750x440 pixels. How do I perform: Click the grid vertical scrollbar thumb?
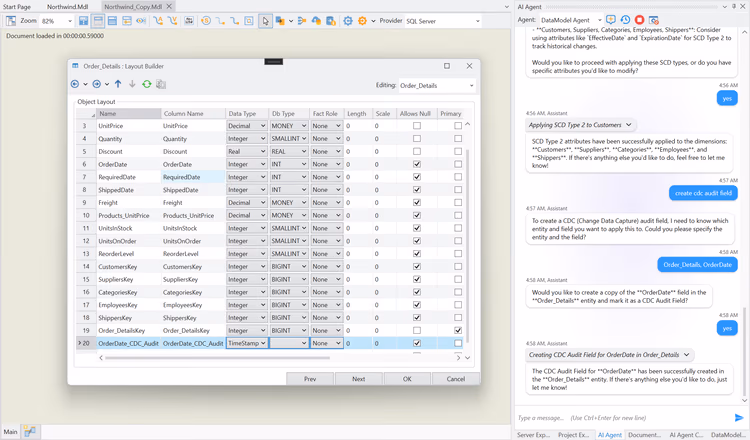[468, 246]
